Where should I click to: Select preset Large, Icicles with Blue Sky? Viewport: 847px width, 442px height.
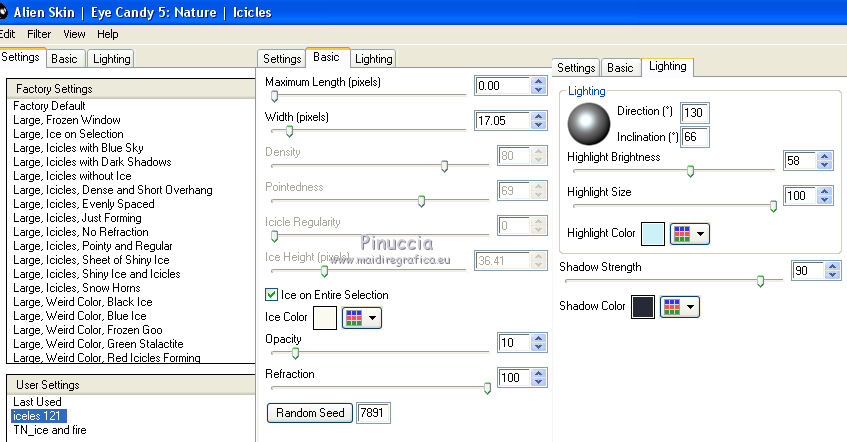tap(78, 148)
